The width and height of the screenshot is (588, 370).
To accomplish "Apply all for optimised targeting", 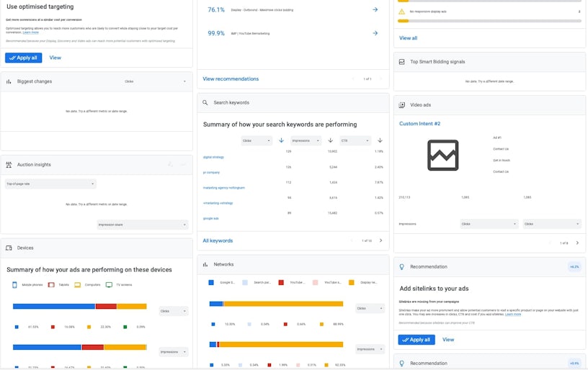I will pos(24,58).
